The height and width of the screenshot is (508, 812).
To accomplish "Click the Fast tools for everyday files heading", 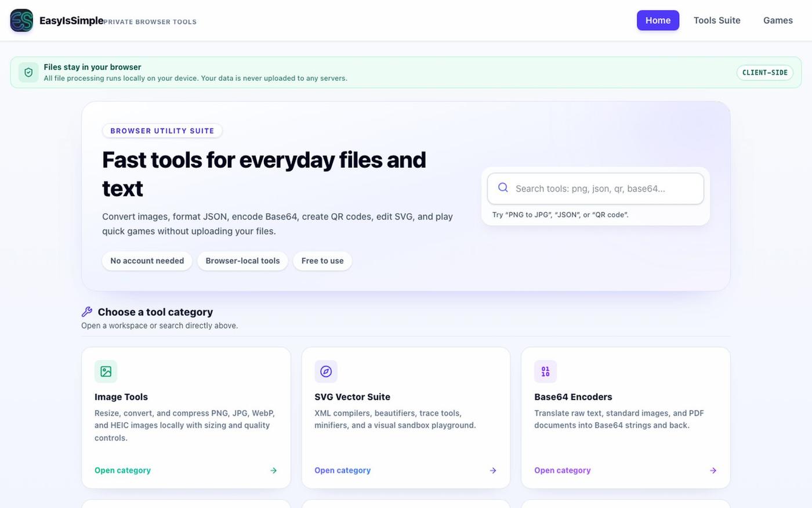I will click(264, 174).
